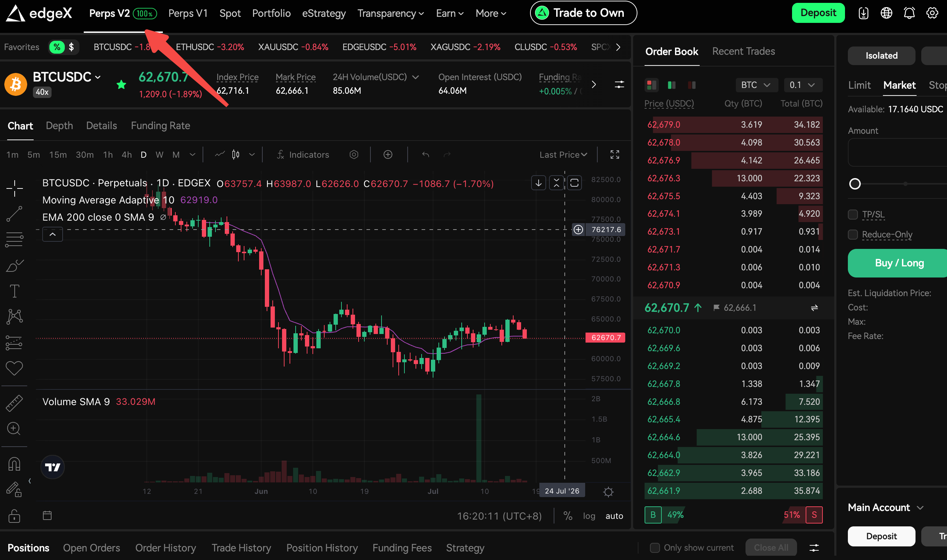Viewport: 947px width, 560px height.
Task: Click the green Deposit button in header
Action: pos(818,13)
